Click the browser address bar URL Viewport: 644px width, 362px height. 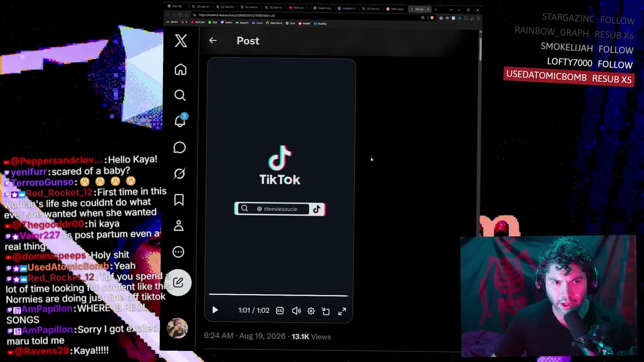click(236, 16)
